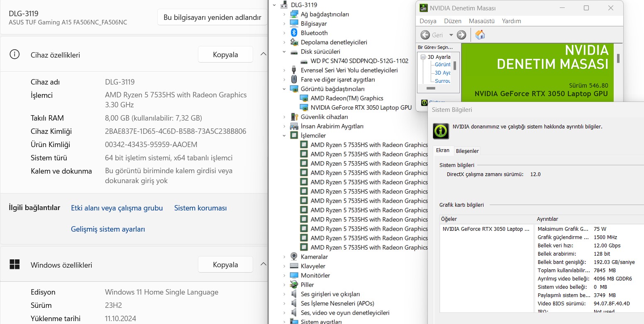This screenshot has height=324, width=644.
Task: Click the WD PC SN740 disk icon
Action: [x=304, y=61]
